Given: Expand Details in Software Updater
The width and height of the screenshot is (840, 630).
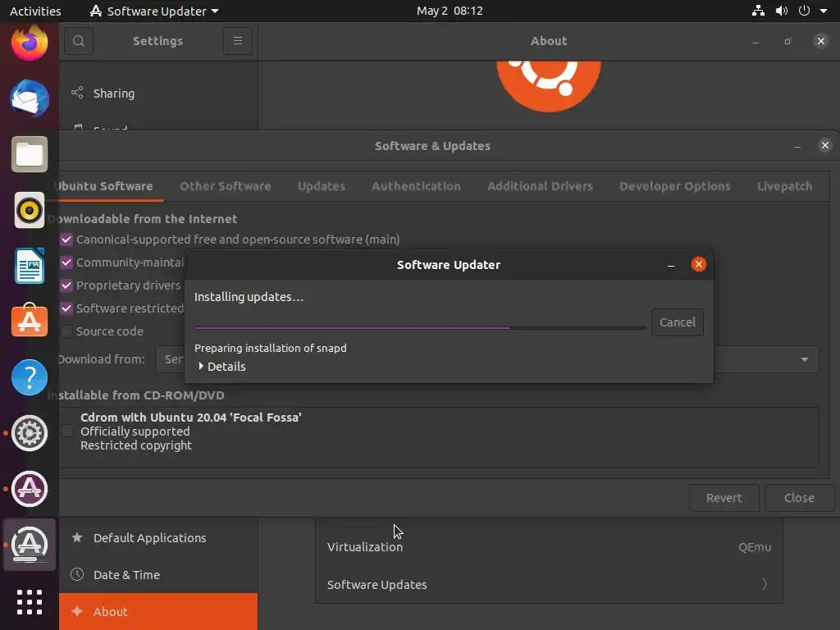Looking at the screenshot, I should pyautogui.click(x=221, y=367).
